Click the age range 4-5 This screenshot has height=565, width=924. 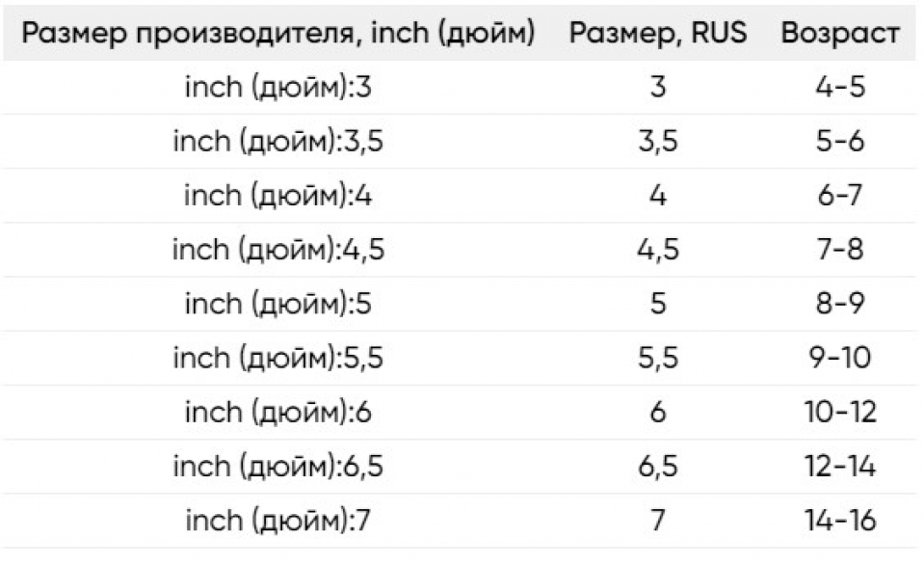840,88
